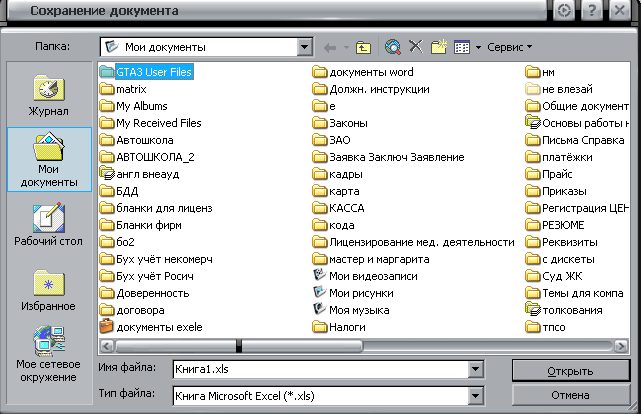The width and height of the screenshot is (641, 414).
Task: Click the Views icon in toolbar
Action: [462, 47]
